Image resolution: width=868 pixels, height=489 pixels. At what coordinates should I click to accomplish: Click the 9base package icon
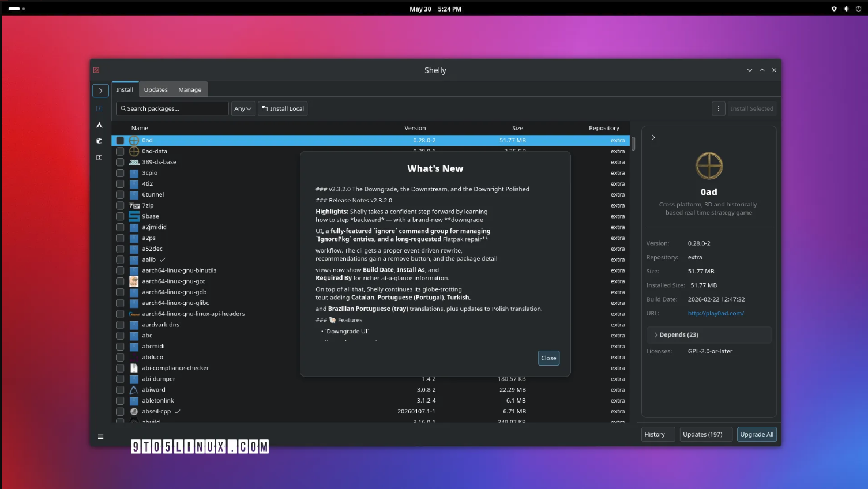click(x=134, y=216)
